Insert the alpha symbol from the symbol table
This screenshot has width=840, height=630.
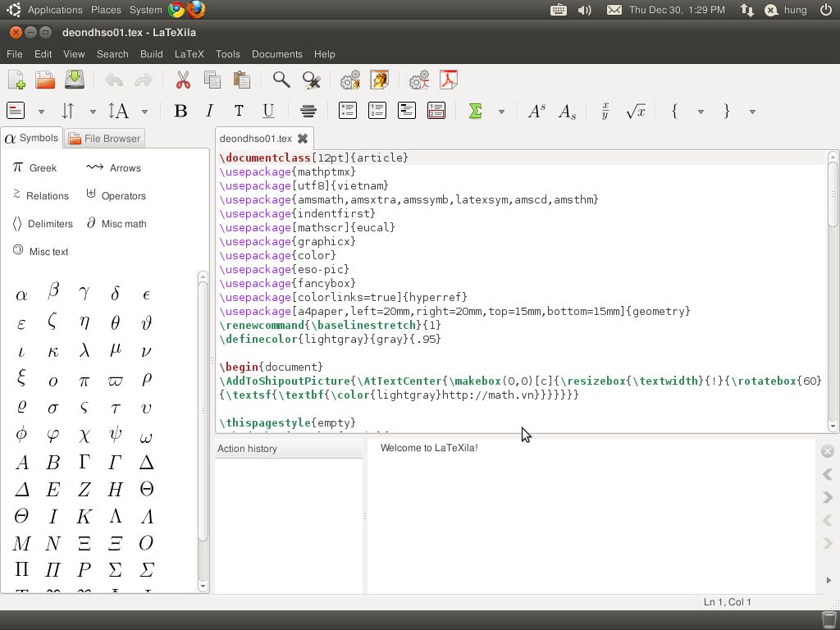(21, 294)
